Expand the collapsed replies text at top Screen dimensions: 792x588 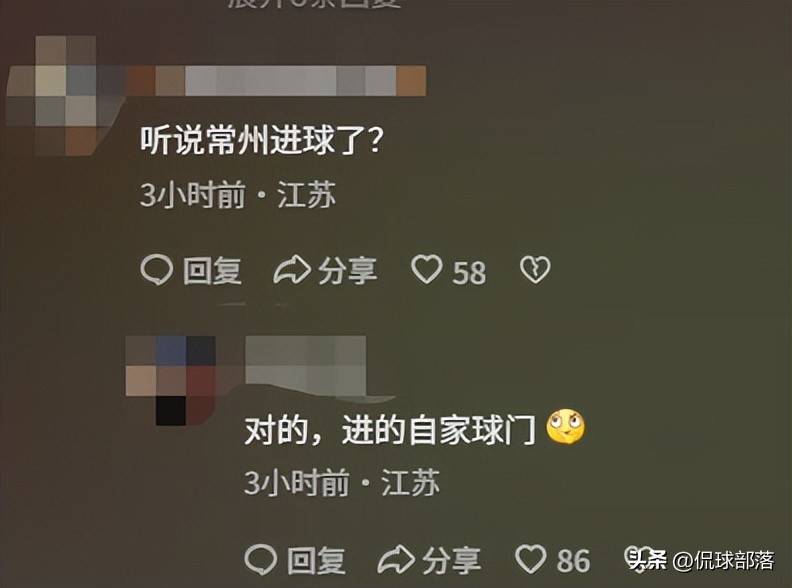(x=314, y=3)
